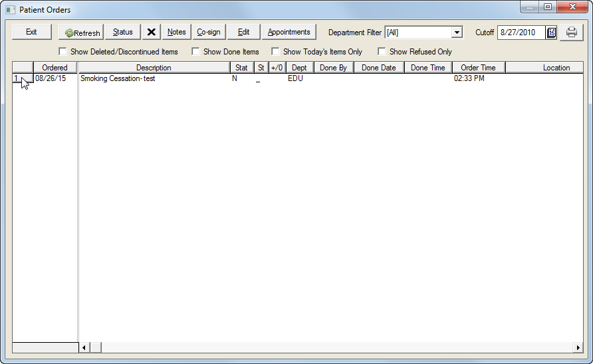Check Show Today's Items Only
The height and width of the screenshot is (364, 593).
pos(276,52)
